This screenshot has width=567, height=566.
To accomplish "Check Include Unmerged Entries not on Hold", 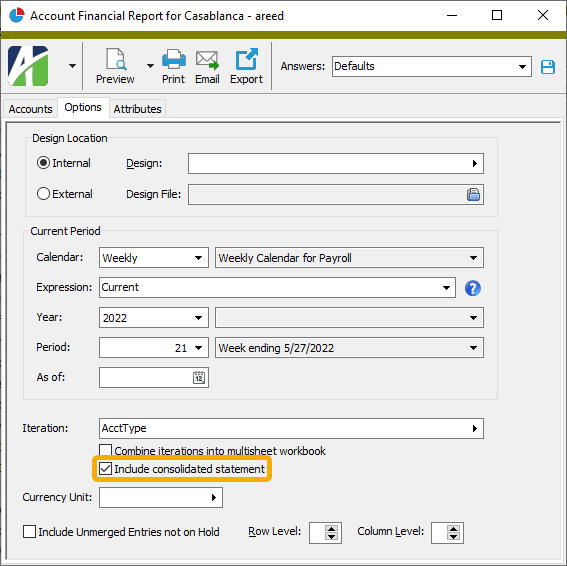I will point(29,532).
